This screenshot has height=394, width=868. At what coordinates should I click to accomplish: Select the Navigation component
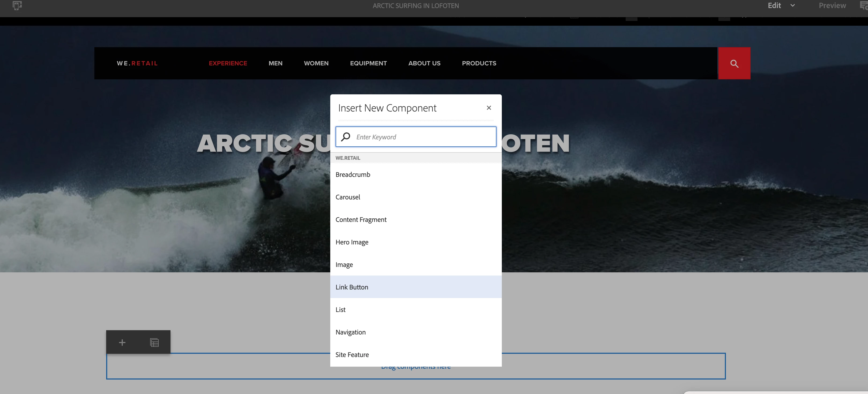tap(350, 332)
